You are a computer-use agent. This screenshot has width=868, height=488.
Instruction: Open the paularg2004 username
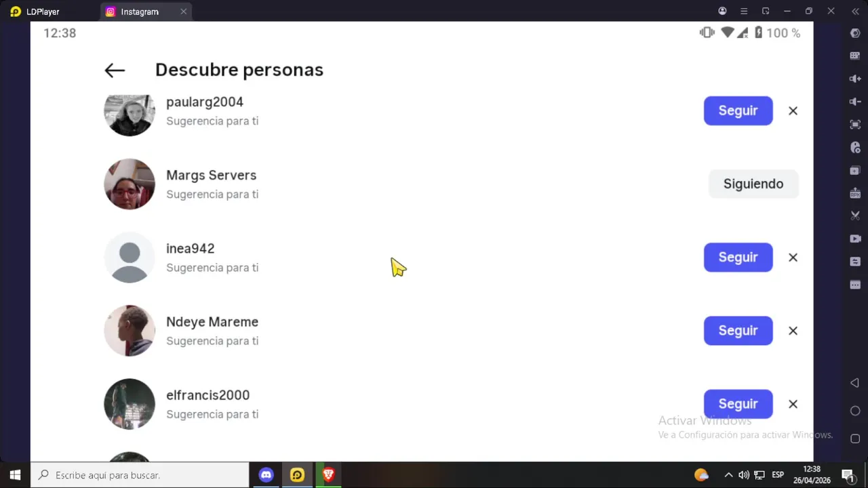205,102
